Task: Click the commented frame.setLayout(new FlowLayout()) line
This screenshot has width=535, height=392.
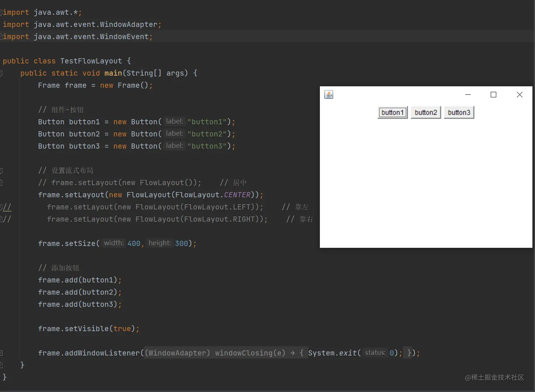Action: click(120, 183)
